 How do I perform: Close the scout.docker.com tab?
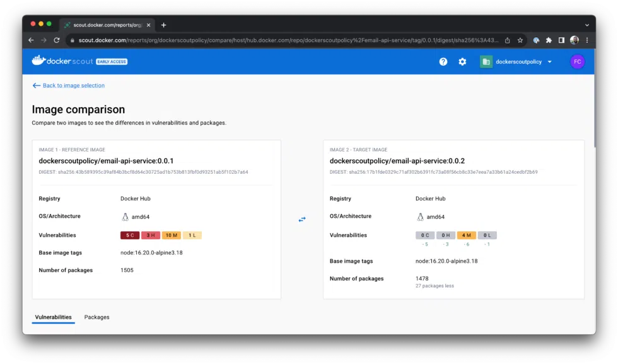(149, 25)
